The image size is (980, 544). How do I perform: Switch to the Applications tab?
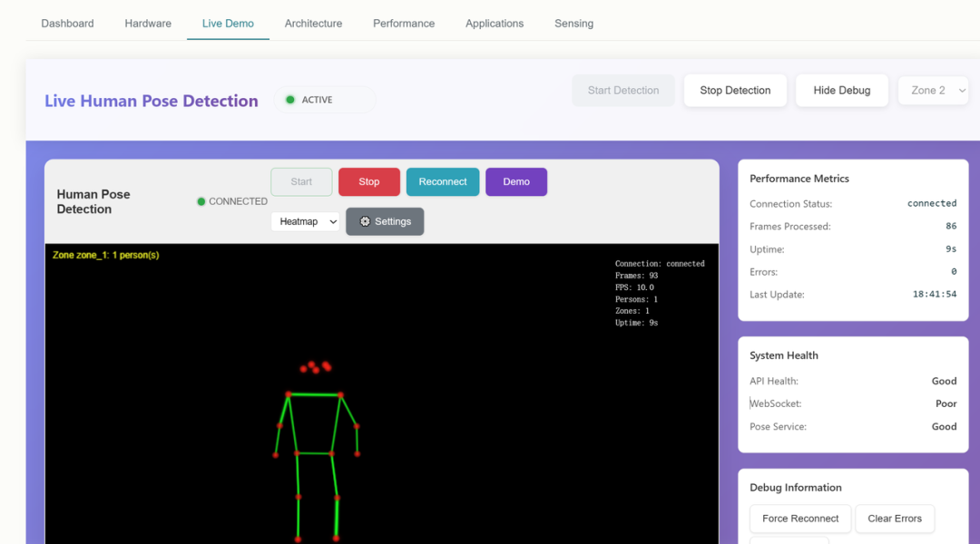(x=495, y=24)
